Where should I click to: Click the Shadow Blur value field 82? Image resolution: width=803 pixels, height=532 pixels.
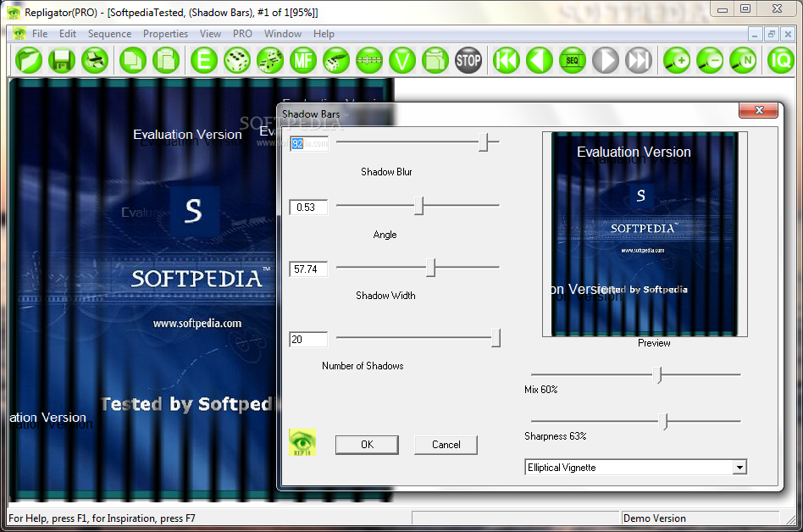308,144
